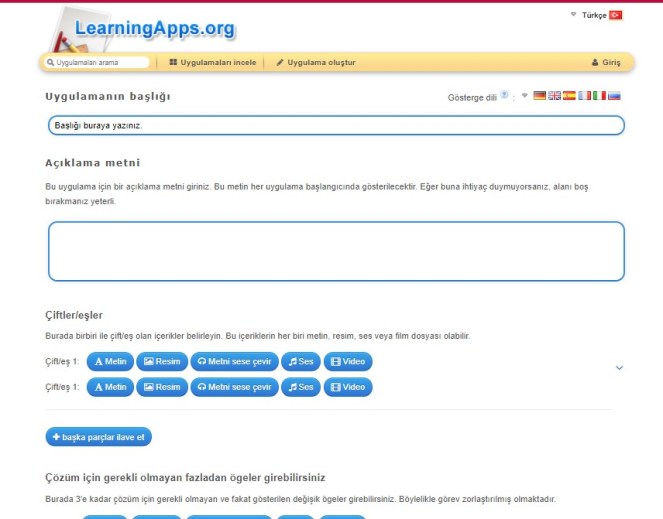The image size is (663, 519).
Task: Select the German flag display language
Action: 540,96
